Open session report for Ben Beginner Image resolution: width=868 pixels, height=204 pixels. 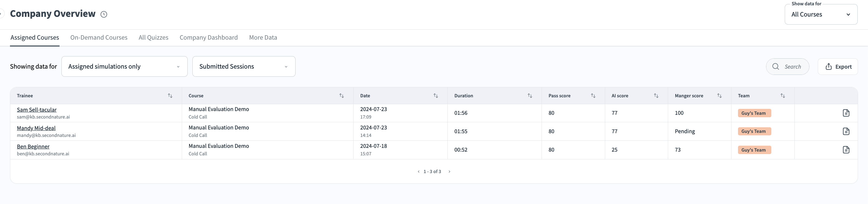point(846,150)
